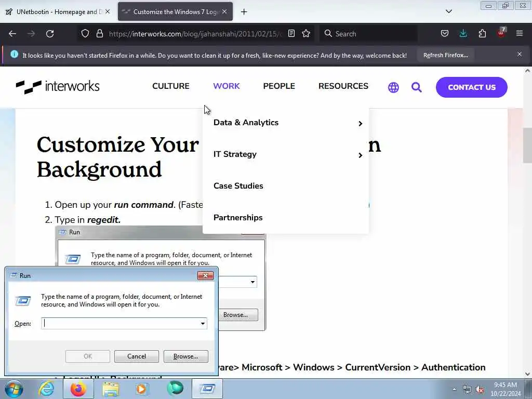Open Firefox downloads arrow icon
Image resolution: width=532 pixels, height=399 pixels.
click(x=463, y=33)
